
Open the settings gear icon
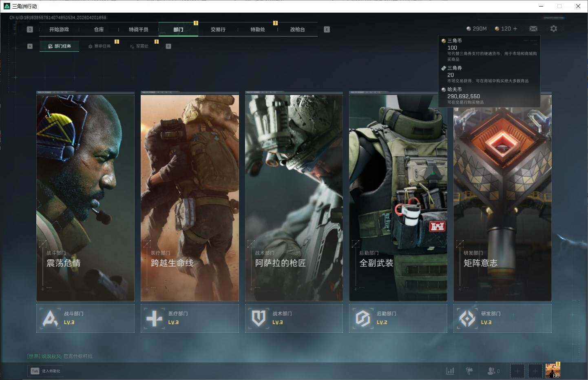pyautogui.click(x=553, y=29)
